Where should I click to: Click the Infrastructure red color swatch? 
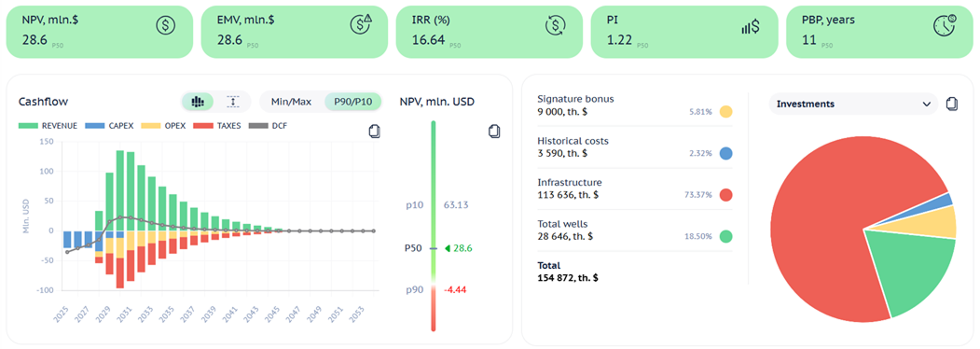pyautogui.click(x=725, y=195)
